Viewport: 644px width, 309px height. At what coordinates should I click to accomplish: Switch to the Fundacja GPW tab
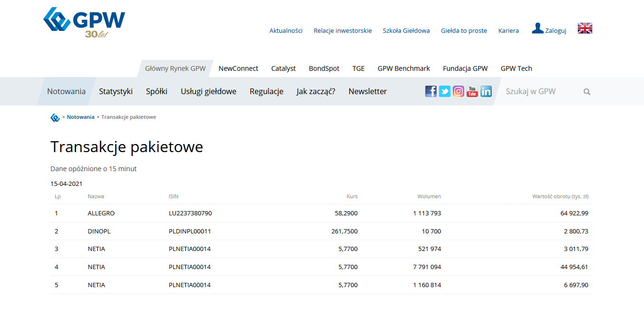click(465, 68)
